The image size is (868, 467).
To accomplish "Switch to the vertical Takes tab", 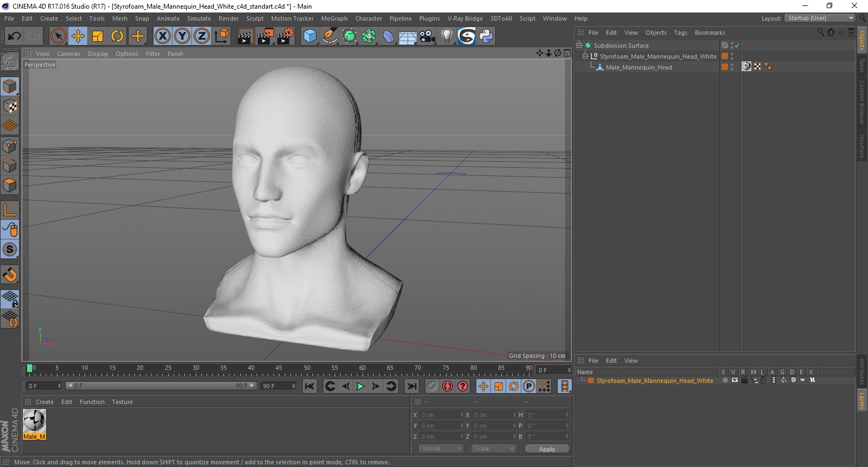I will pyautogui.click(x=861, y=65).
